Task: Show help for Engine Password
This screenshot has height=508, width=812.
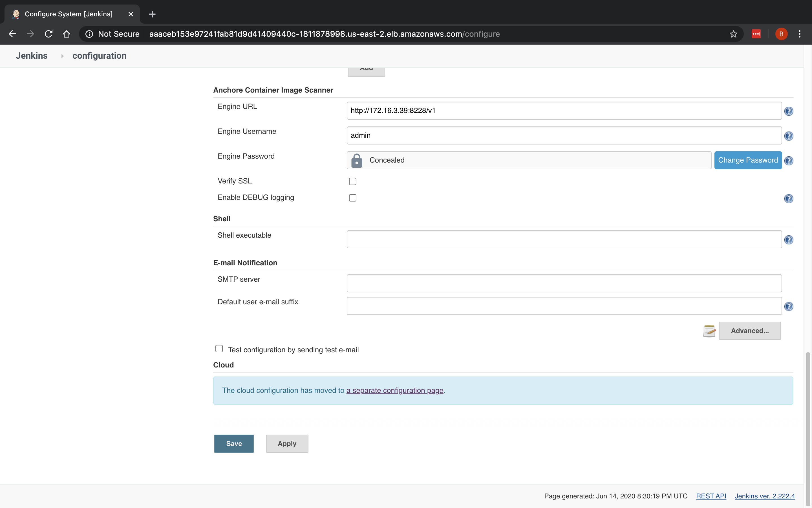Action: coord(789,161)
